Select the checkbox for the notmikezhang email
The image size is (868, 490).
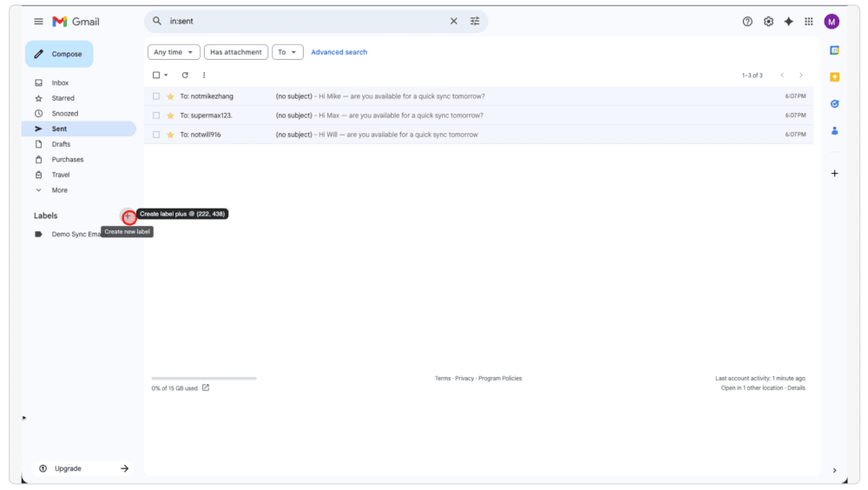156,96
